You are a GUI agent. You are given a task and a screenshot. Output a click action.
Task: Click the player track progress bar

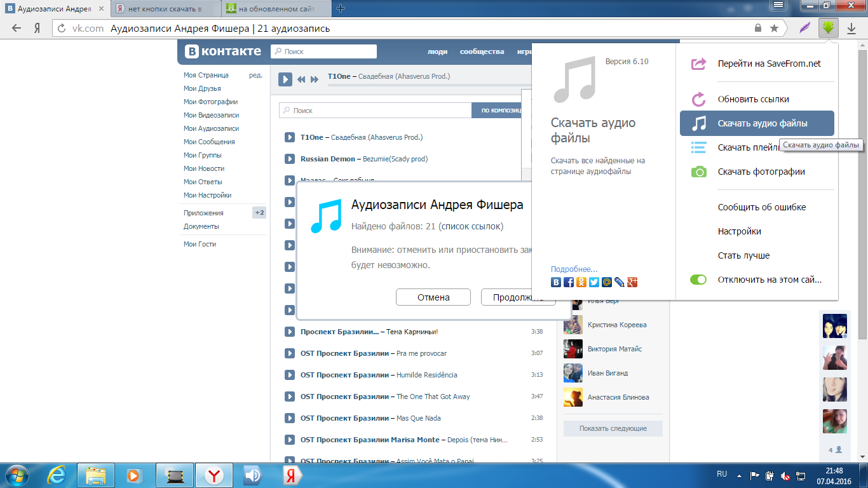429,85
